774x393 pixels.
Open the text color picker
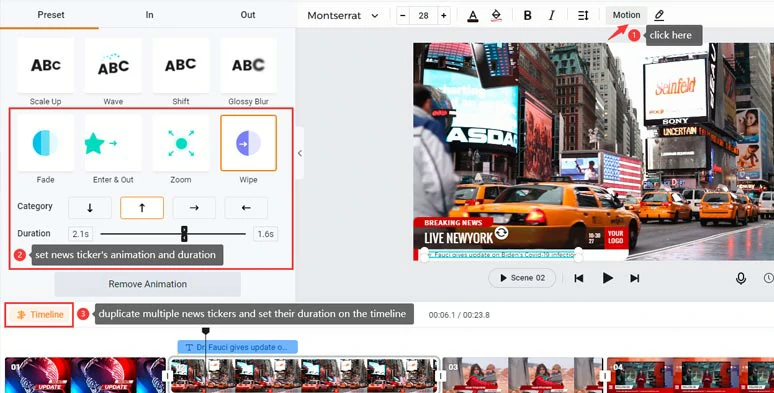pos(473,16)
